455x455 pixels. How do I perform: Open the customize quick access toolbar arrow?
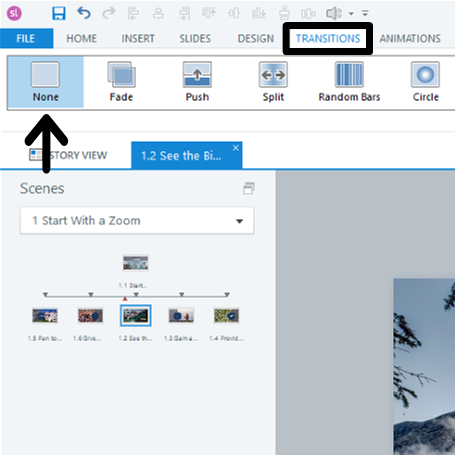click(365, 13)
